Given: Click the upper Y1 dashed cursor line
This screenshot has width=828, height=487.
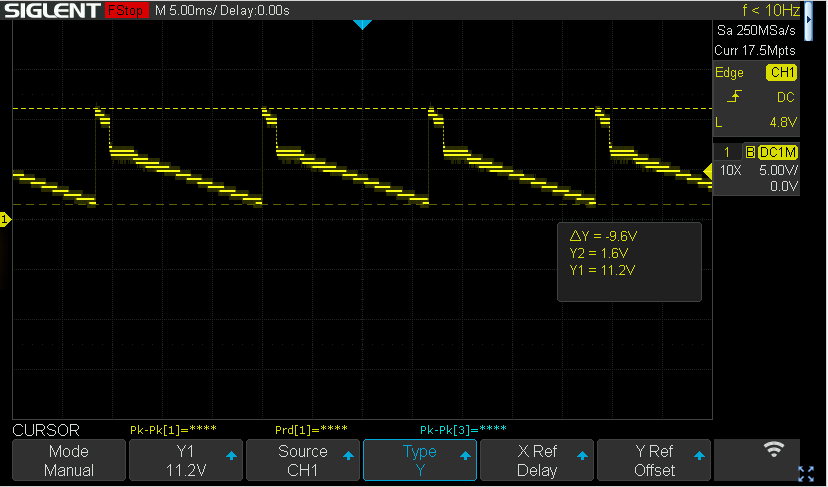Looking at the screenshot, I should pos(362,109).
